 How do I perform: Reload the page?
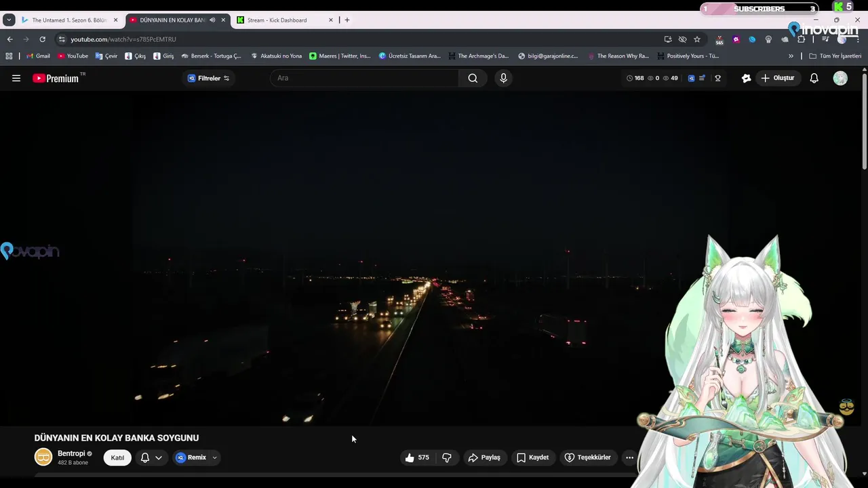42,39
